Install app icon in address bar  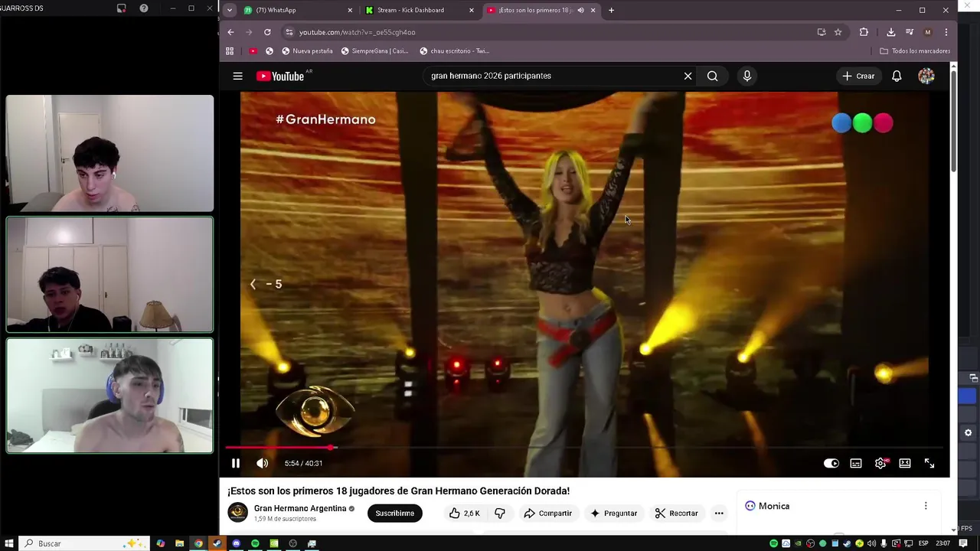coord(822,32)
